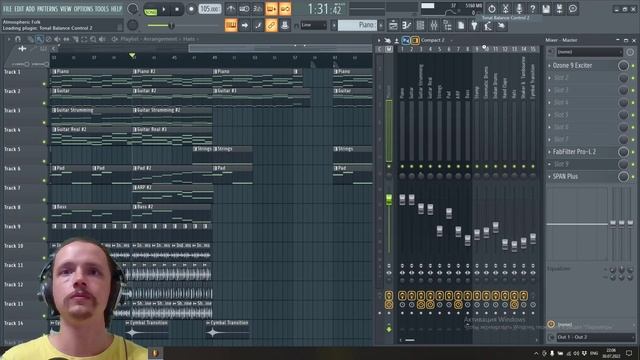Click the question mark help icon
This screenshot has width=640, height=360.
[x=532, y=9]
